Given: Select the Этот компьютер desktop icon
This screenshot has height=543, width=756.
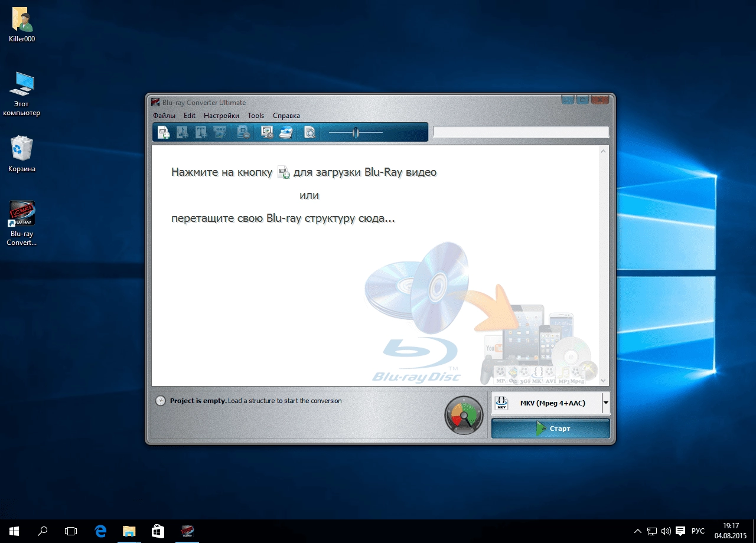Looking at the screenshot, I should (22, 94).
